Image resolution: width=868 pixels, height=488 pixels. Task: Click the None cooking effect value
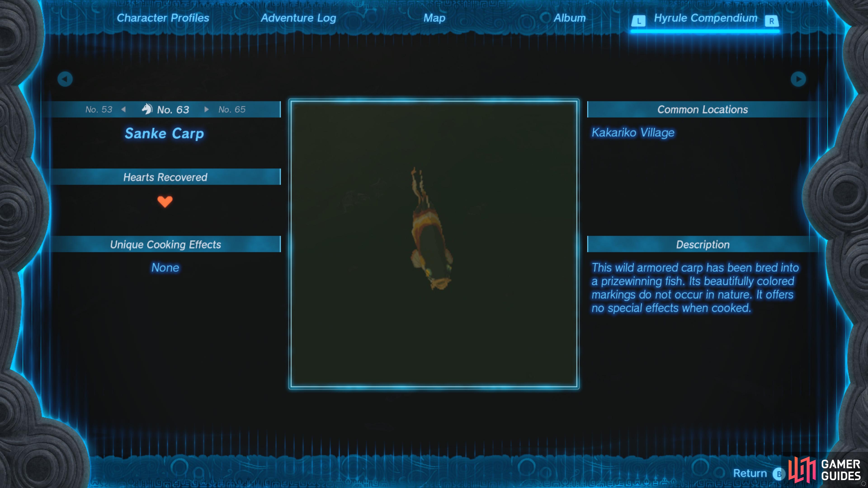pos(165,267)
